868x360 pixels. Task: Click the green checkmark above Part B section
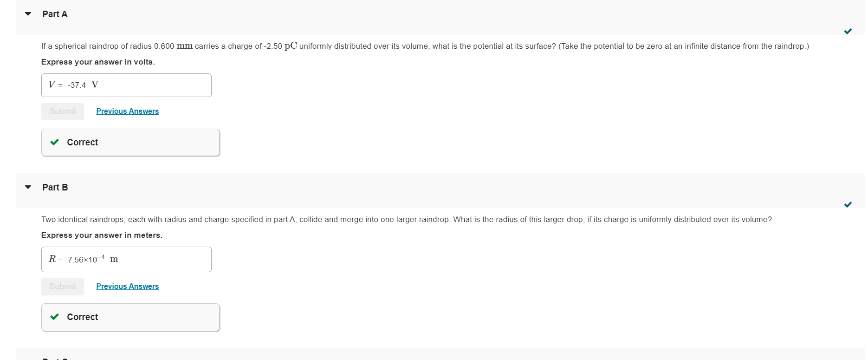coord(848,204)
